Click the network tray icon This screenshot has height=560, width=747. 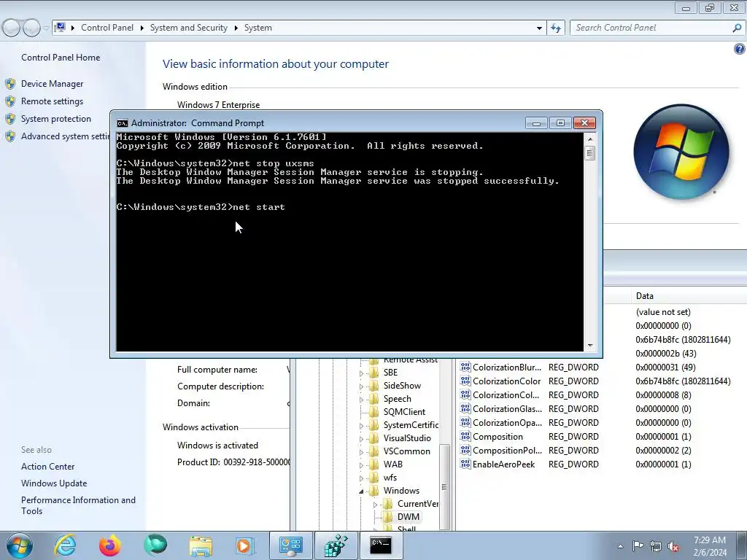pos(656,546)
